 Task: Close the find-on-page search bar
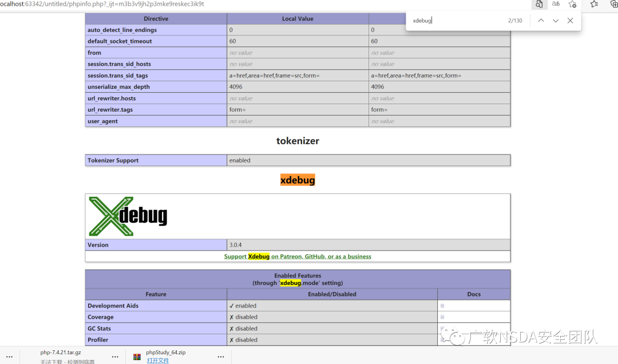(571, 21)
